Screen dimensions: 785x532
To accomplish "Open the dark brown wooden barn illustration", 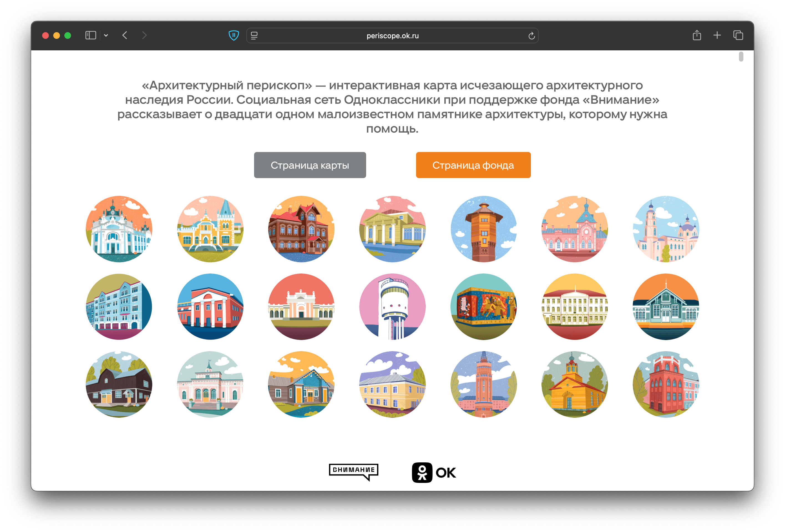I will (119, 384).
